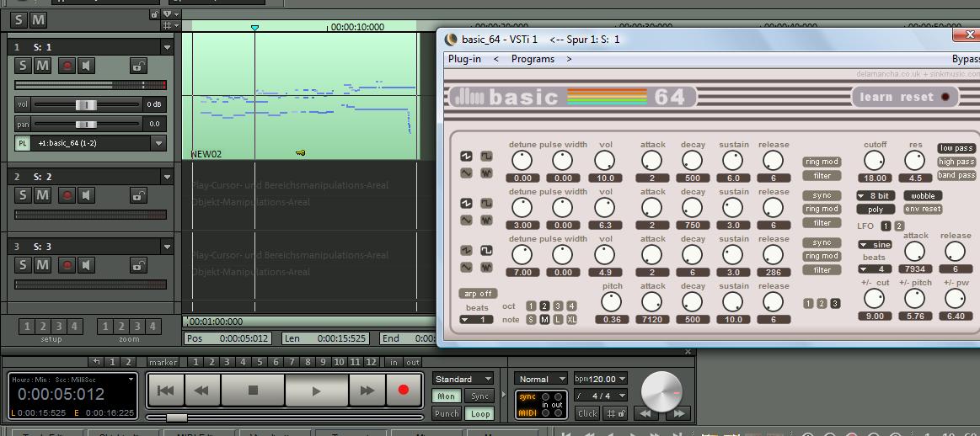Screen dimensions: 980x436
Task: Click the track 1 lock icon
Action: 138,66
